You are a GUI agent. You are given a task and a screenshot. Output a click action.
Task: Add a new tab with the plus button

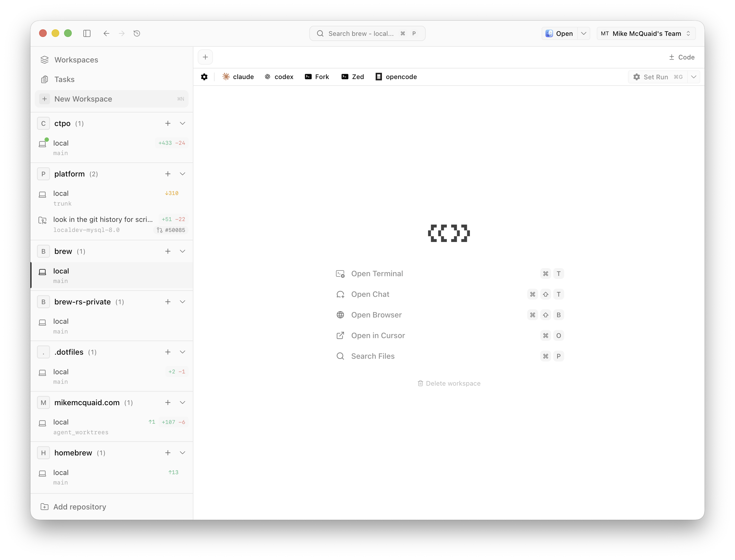point(205,57)
